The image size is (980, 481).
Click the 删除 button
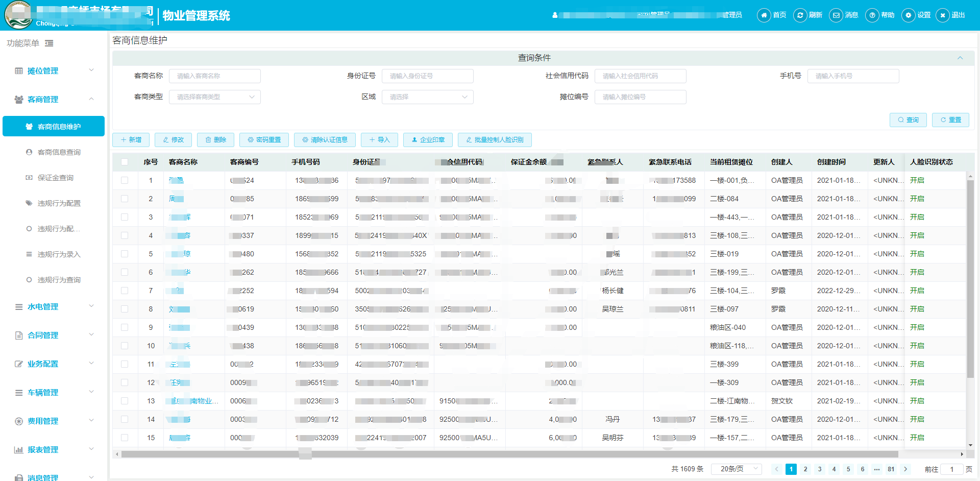point(215,140)
